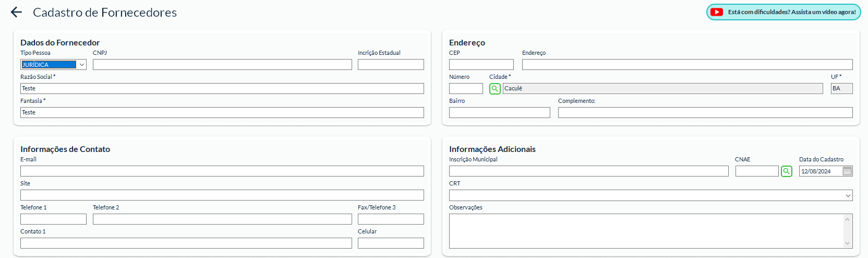This screenshot has width=868, height=258.
Task: Click inside the Observações text area
Action: point(646,231)
